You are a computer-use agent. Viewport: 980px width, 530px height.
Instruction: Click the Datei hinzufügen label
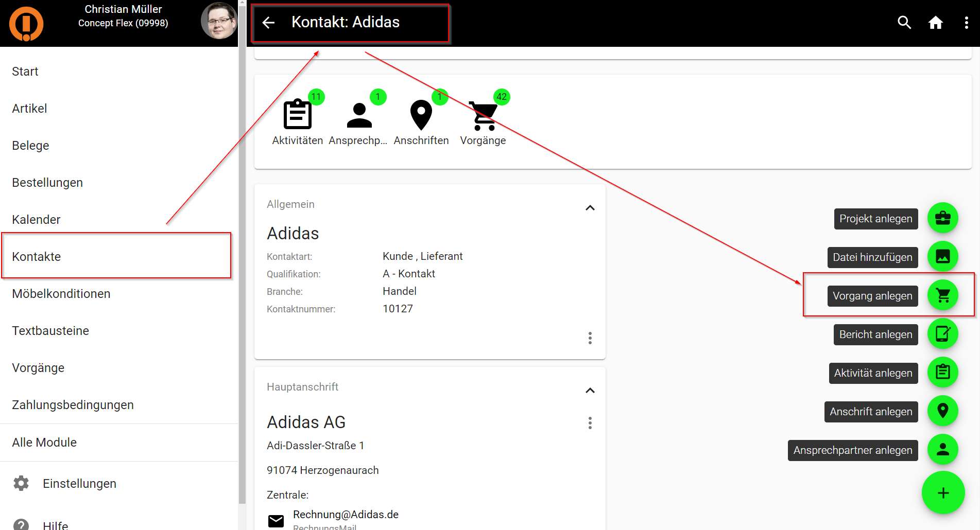[872, 257]
